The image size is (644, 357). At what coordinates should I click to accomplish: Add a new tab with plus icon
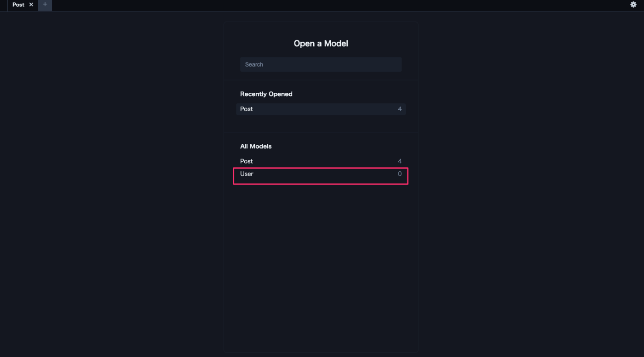45,5
